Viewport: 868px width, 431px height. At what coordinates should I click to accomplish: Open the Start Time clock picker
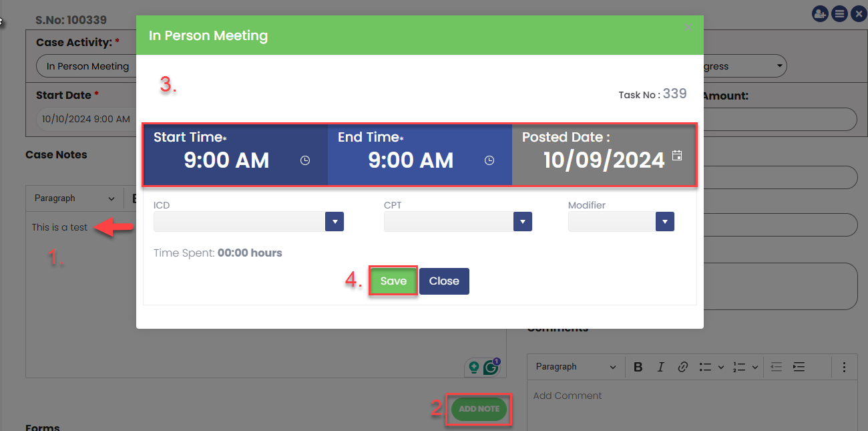coord(305,160)
